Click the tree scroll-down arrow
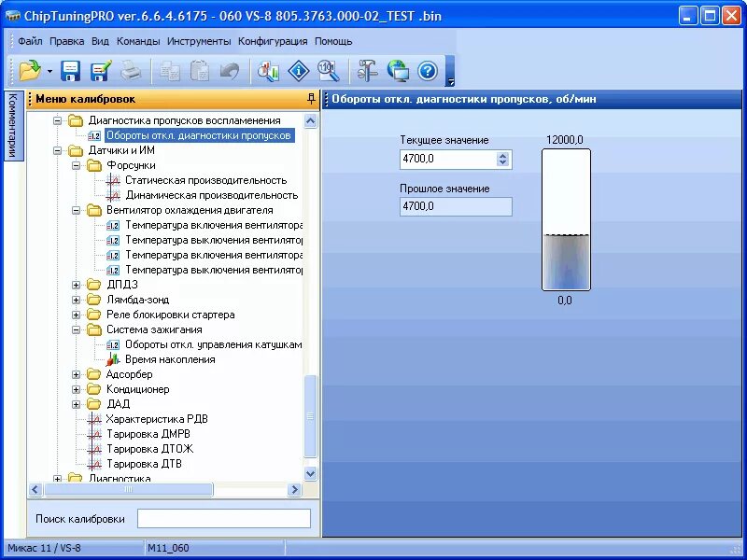 (x=310, y=473)
